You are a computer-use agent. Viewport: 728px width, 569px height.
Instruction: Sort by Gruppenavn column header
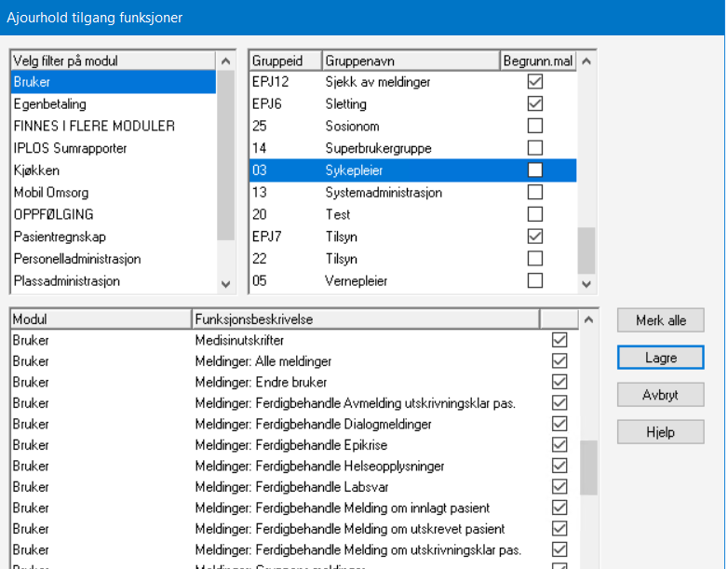pos(410,61)
